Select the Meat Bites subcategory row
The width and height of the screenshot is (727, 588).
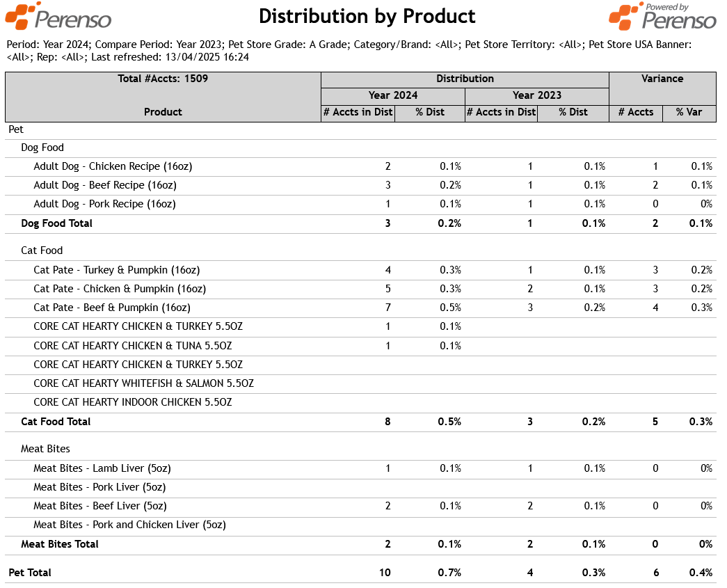[x=361, y=450]
